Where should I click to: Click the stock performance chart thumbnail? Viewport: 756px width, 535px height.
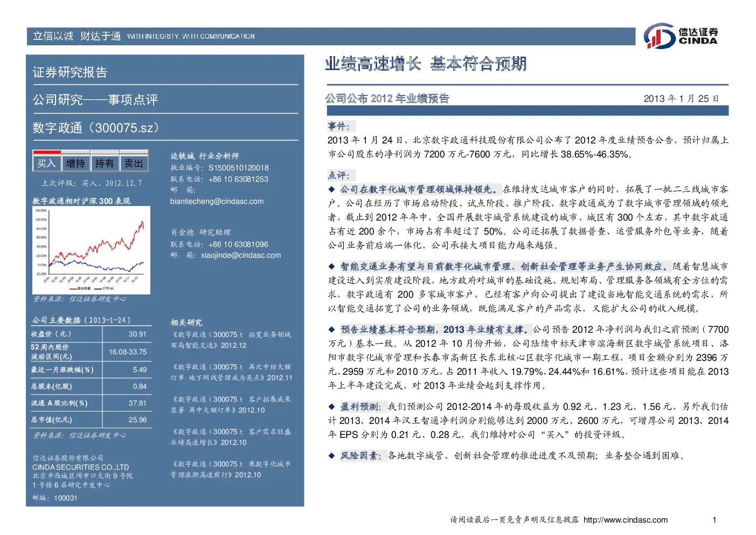click(x=91, y=250)
